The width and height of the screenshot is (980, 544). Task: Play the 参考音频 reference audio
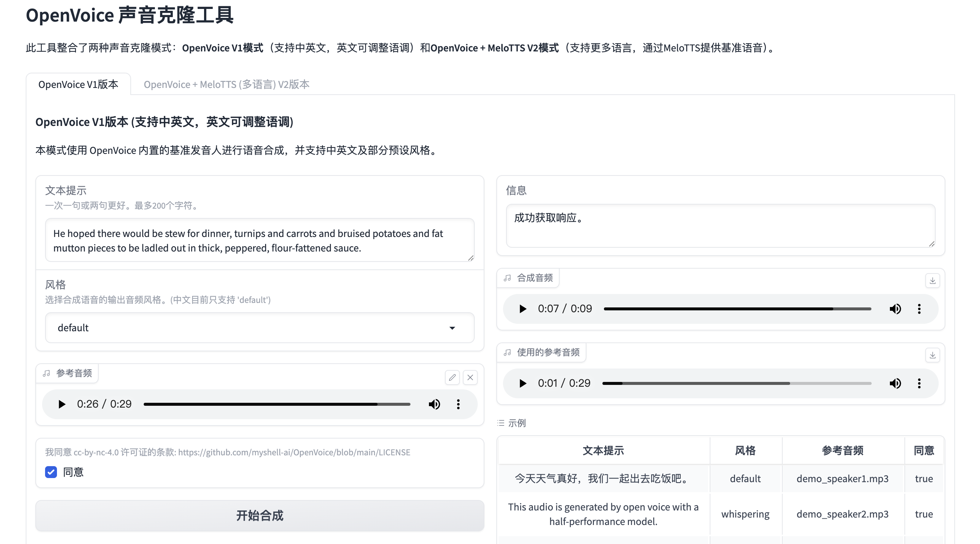(x=62, y=404)
